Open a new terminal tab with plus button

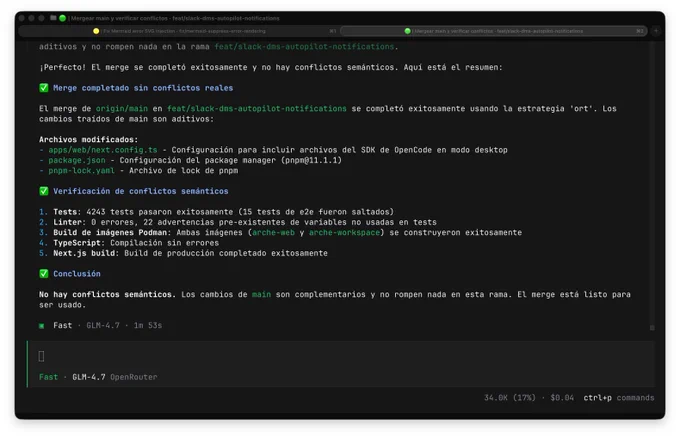click(x=656, y=31)
